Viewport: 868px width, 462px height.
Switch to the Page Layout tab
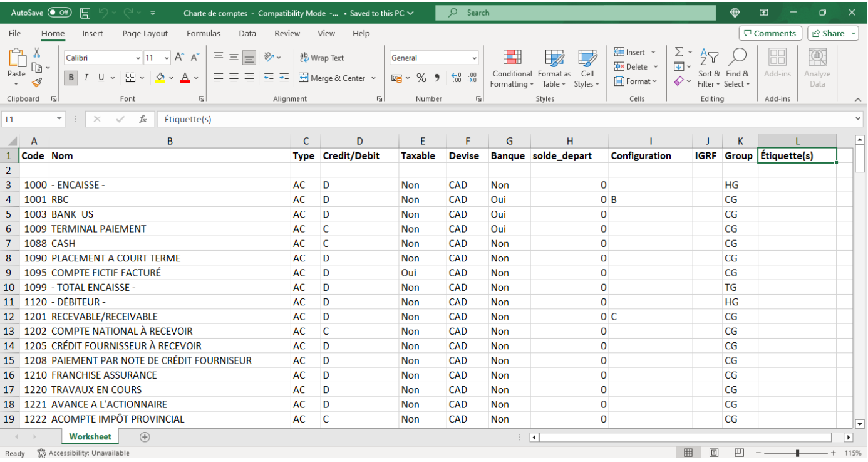pos(145,34)
